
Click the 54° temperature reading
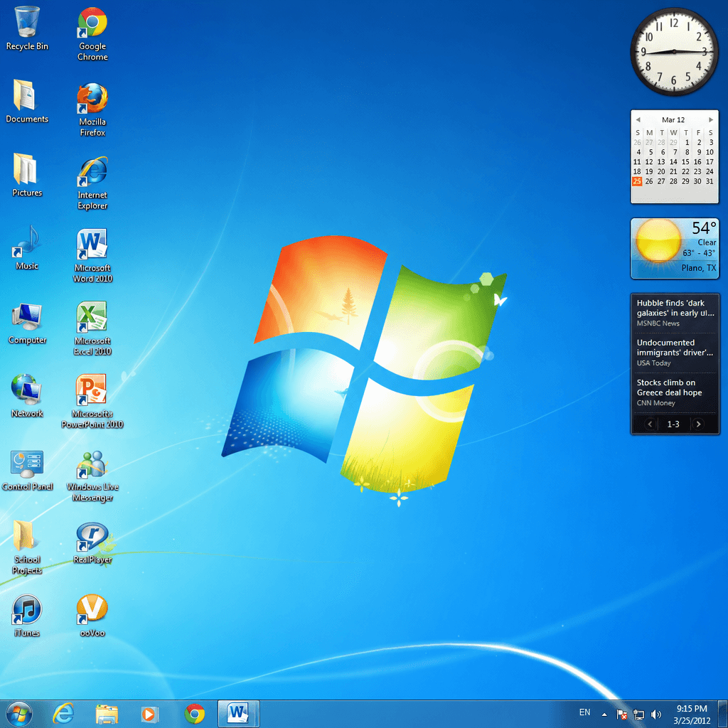click(704, 228)
